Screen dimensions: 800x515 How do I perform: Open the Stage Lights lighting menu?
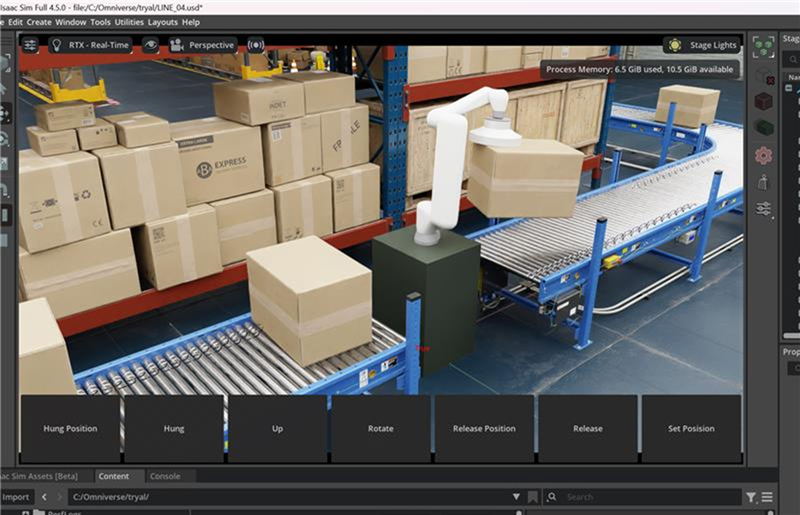click(x=702, y=45)
